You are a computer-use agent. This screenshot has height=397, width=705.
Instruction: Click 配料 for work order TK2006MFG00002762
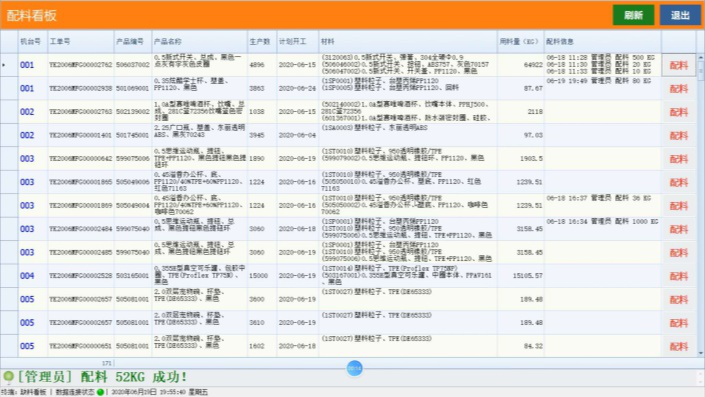coord(678,65)
